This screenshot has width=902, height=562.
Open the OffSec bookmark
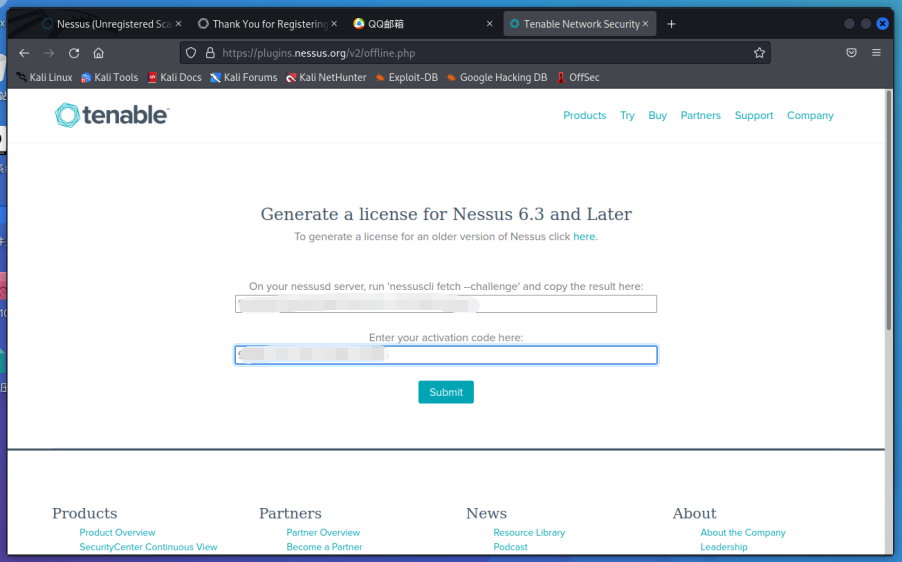[578, 77]
